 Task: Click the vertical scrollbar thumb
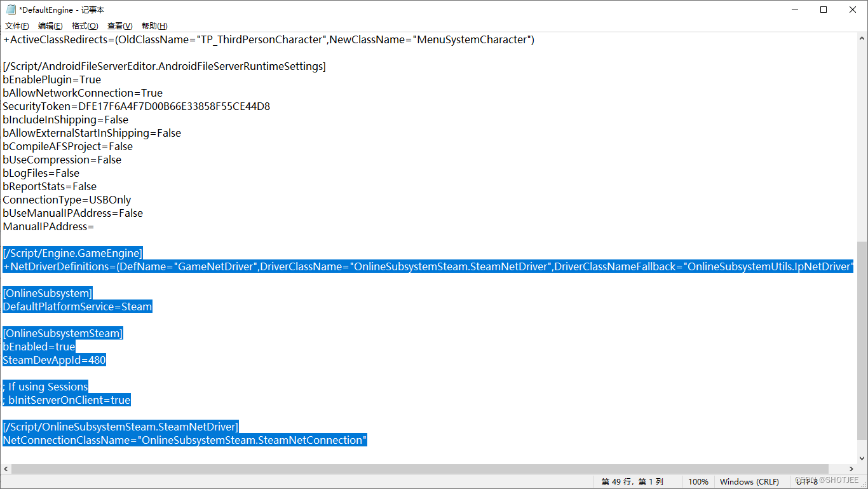(862, 340)
